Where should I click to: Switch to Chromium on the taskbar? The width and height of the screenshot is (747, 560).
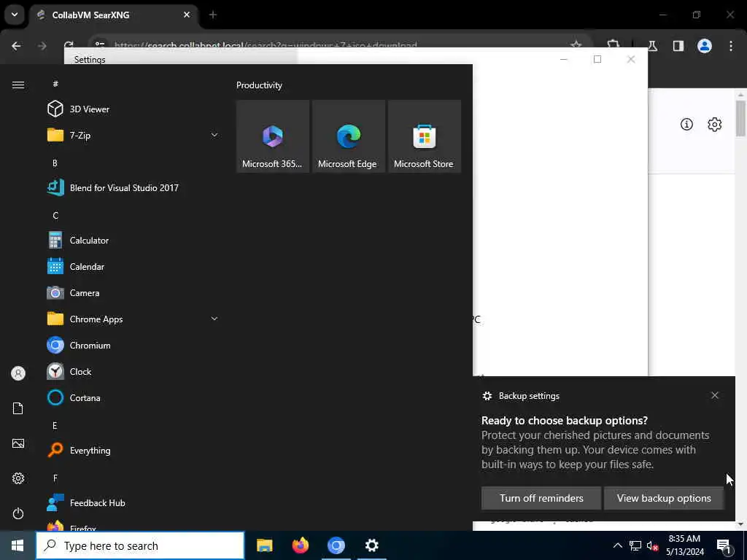click(x=336, y=545)
